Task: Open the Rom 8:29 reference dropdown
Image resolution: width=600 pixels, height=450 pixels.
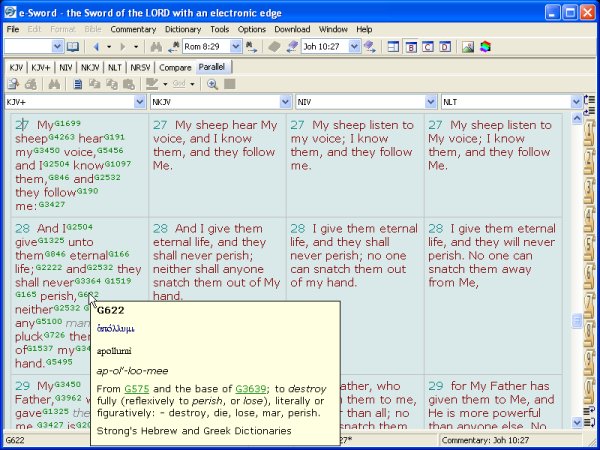Action: (x=235, y=47)
